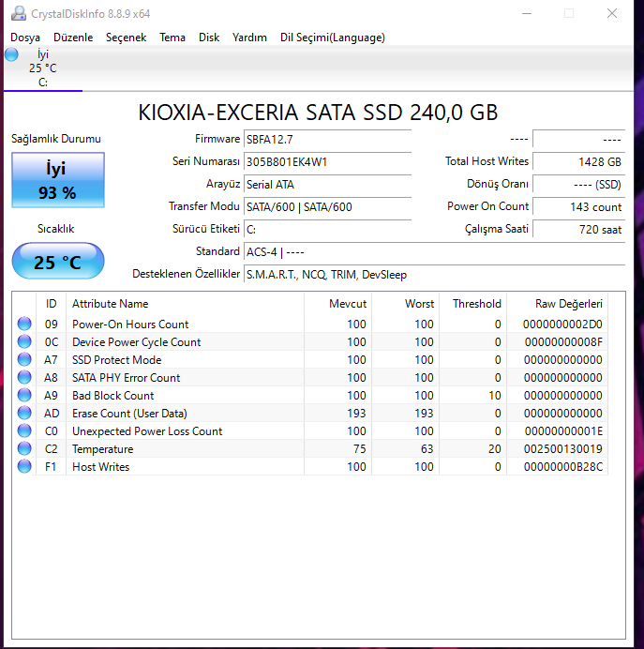The width and height of the screenshot is (644, 649).
Task: Select the Host Writes attribute name
Action: pyautogui.click(x=100, y=466)
